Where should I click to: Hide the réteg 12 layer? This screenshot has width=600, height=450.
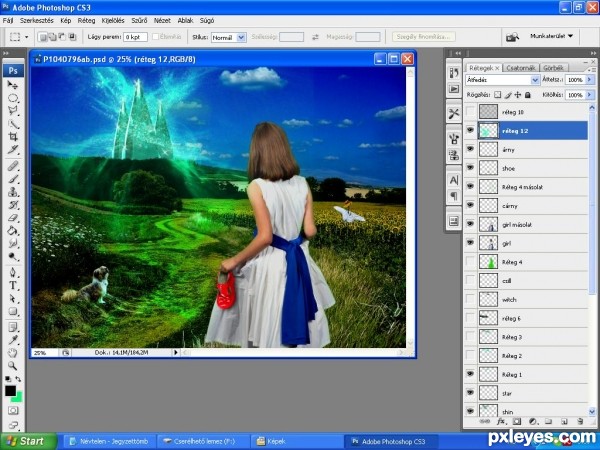[470, 130]
